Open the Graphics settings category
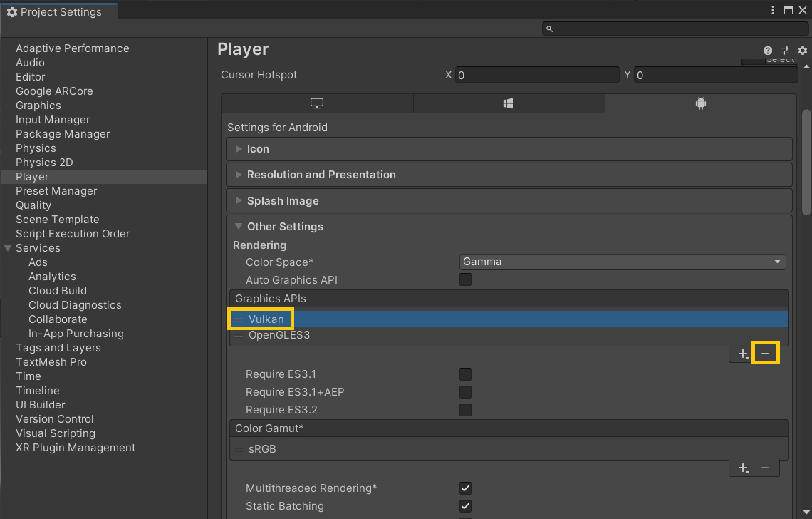This screenshot has height=519, width=812. (38, 106)
